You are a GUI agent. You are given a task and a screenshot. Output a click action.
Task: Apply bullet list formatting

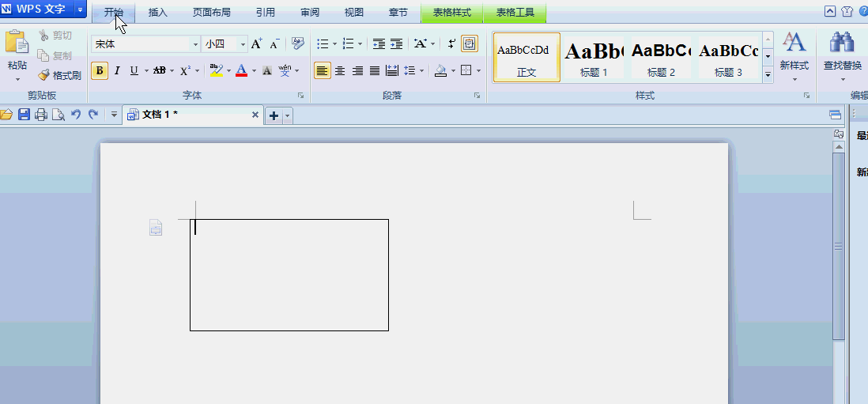click(323, 43)
